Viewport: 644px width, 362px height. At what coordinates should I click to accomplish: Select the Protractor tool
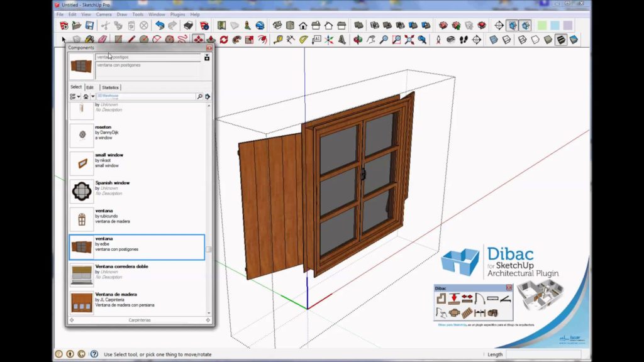click(x=304, y=40)
